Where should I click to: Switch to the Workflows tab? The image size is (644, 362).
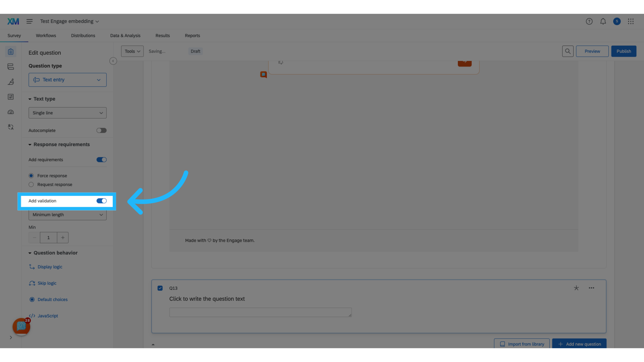[46, 36]
